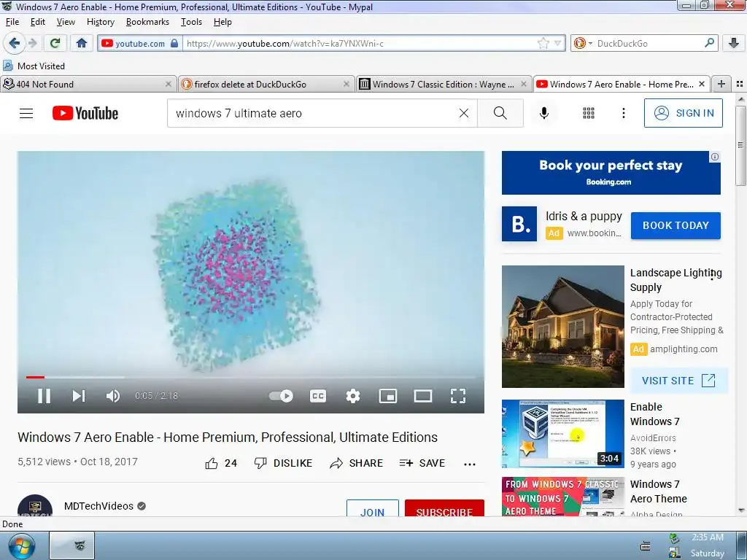Switch to the 404 Not Found tab
This screenshot has height=560, width=747.
[88, 85]
